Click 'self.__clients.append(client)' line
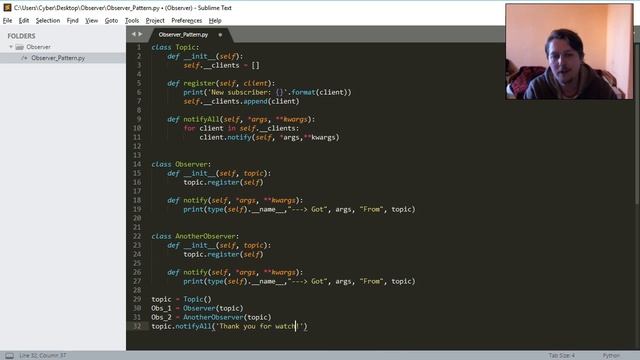 click(x=241, y=101)
